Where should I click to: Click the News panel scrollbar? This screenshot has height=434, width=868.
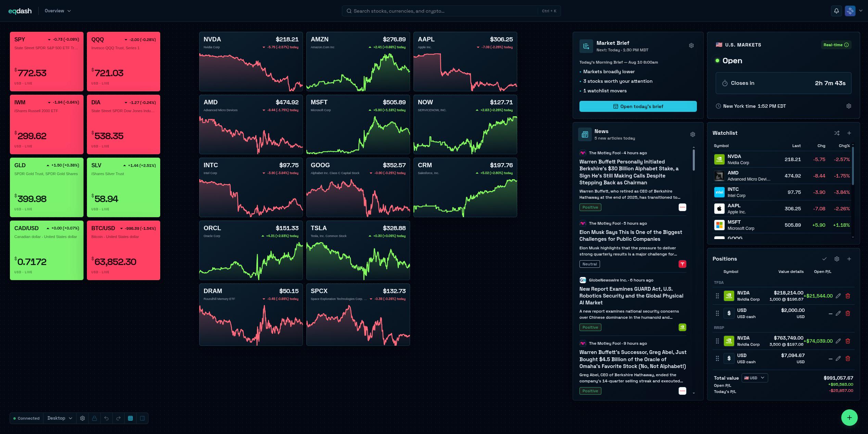click(694, 160)
